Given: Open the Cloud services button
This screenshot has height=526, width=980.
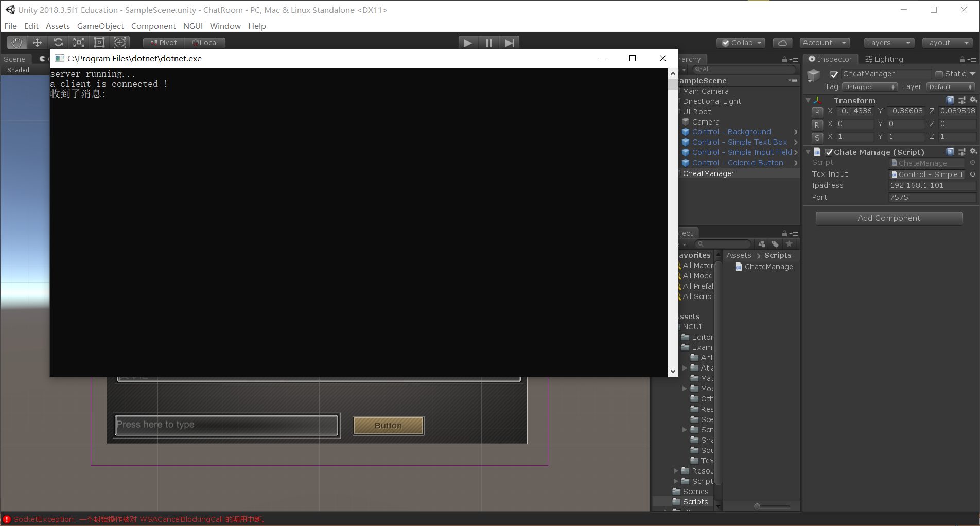Looking at the screenshot, I should click(x=782, y=43).
